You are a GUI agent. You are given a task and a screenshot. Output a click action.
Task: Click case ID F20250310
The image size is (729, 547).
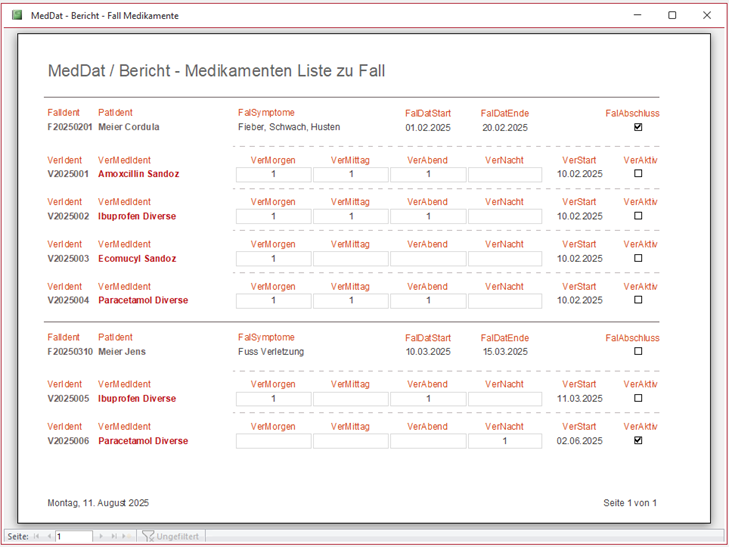(x=69, y=352)
